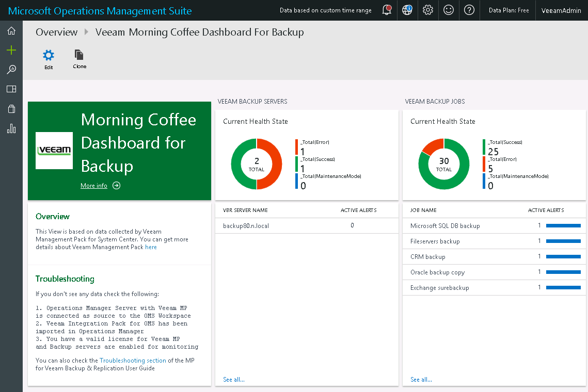Click alert bar for CRM backup
This screenshot has width=588, height=392.
pos(563,257)
